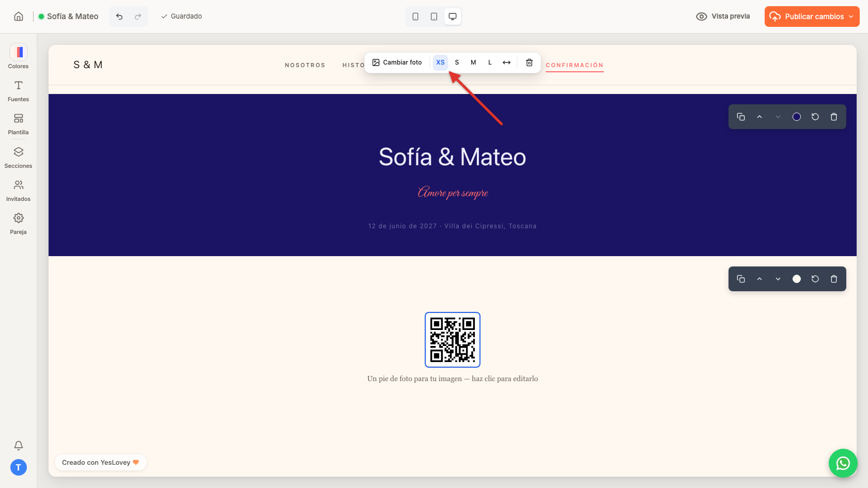The width and height of the screenshot is (868, 488).
Task: Click Creado con YesLovey badge
Action: (101, 463)
